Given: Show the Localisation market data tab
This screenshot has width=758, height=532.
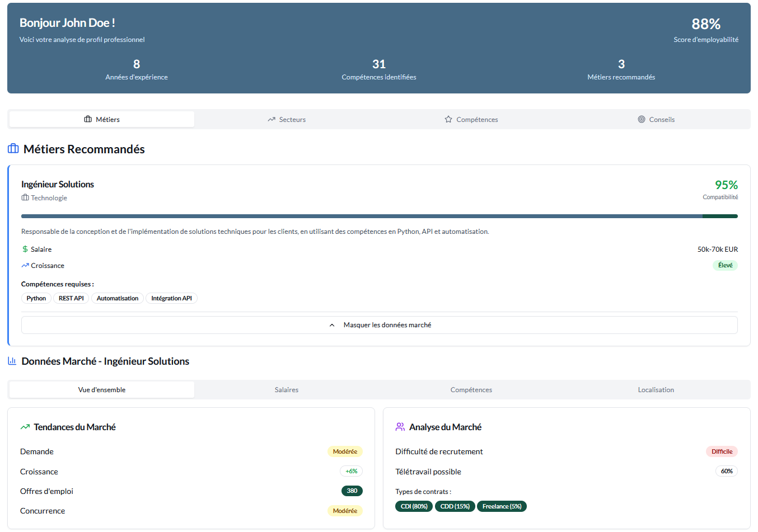Looking at the screenshot, I should click(656, 390).
